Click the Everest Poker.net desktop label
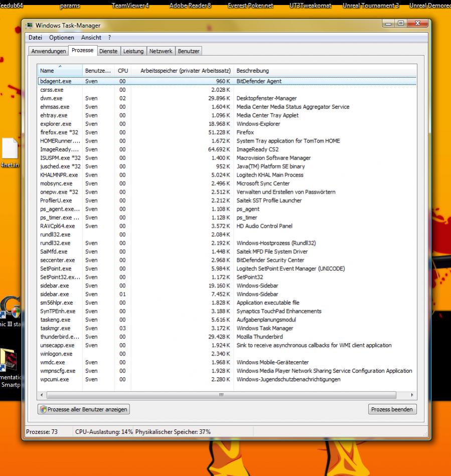The width and height of the screenshot is (451, 476). [250, 6]
